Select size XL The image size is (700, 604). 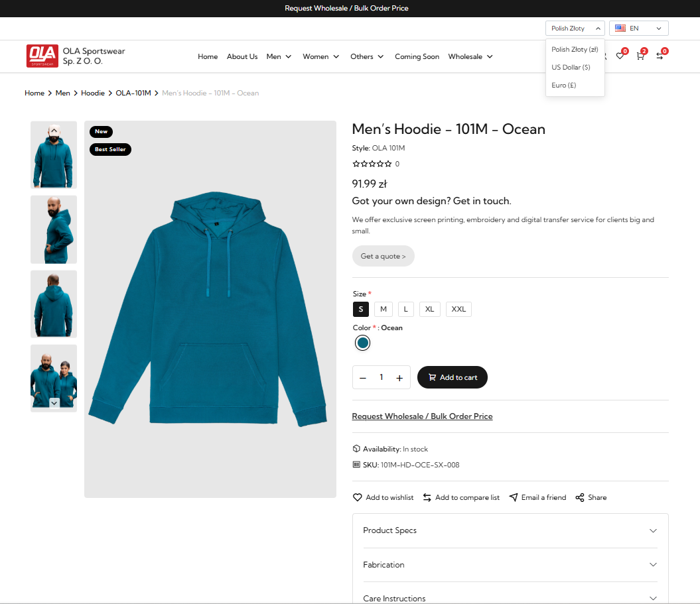pyautogui.click(x=429, y=309)
